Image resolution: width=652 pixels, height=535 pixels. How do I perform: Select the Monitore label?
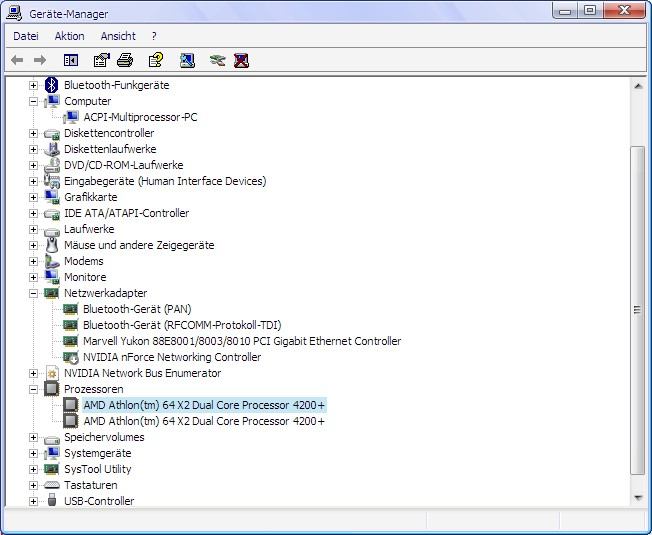click(x=85, y=277)
